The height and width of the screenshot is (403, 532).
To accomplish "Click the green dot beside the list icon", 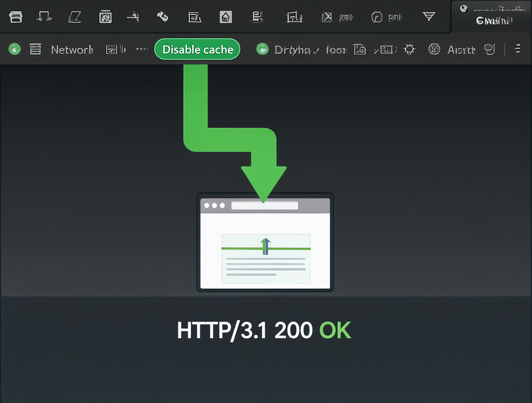I will click(x=14, y=49).
